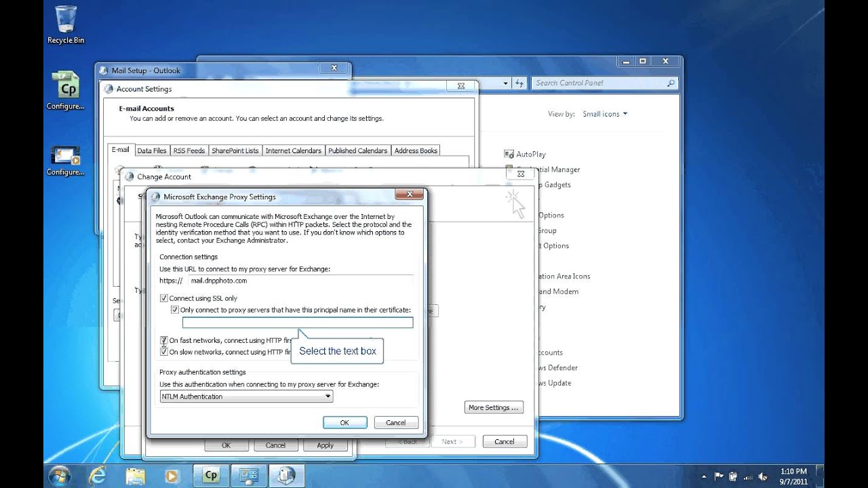Switch to the Internet Calendars tab
The height and width of the screenshot is (488, 868).
(x=293, y=150)
